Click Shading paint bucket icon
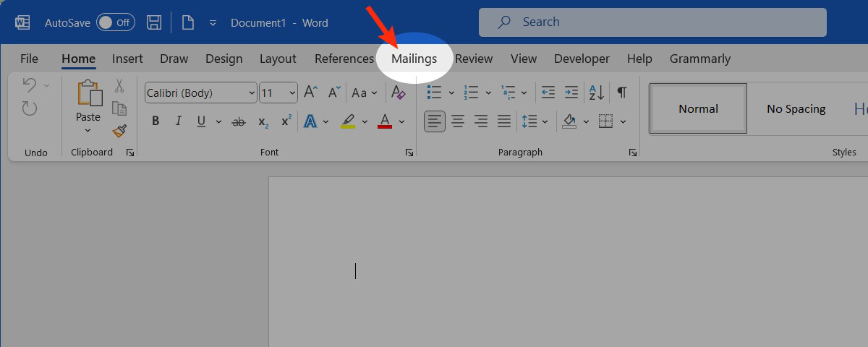Image resolution: width=868 pixels, height=347 pixels. pyautogui.click(x=569, y=121)
